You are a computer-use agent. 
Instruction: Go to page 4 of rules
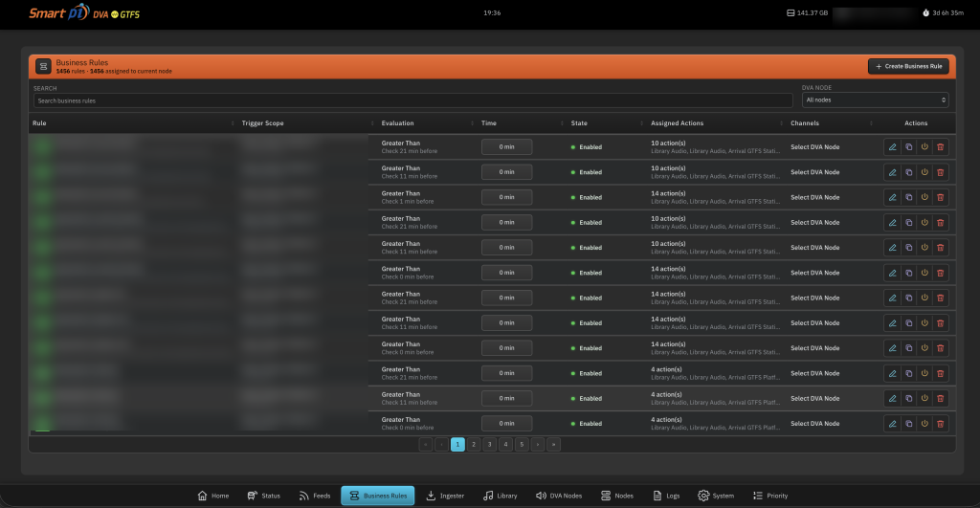[x=505, y=444]
